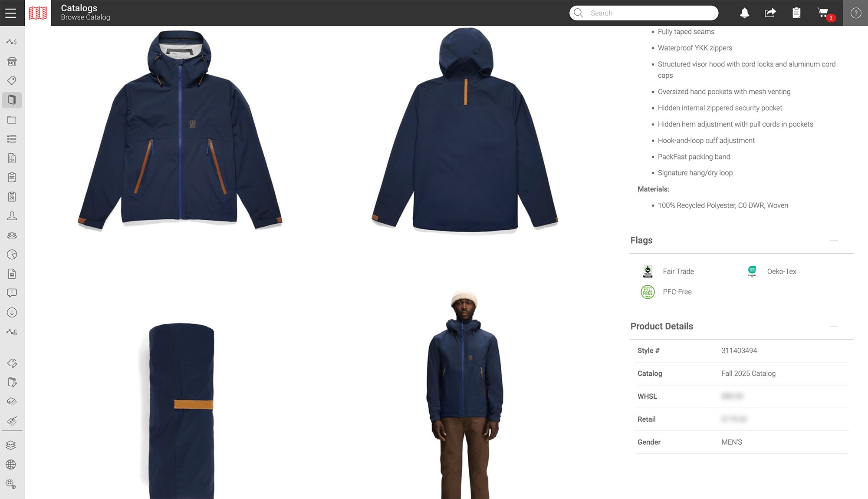868x499 pixels.
Task: Open the back view jacket image
Action: pos(465,130)
